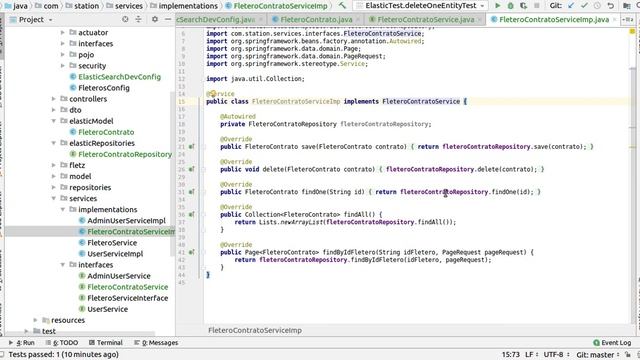Click the lock read-only icon in status bar
The height and width of the screenshot is (360, 640).
click(628, 355)
